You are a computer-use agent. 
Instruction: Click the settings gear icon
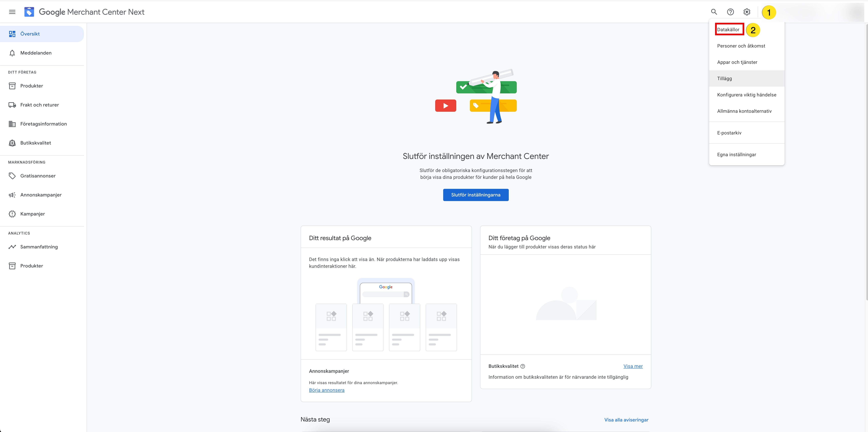point(747,12)
